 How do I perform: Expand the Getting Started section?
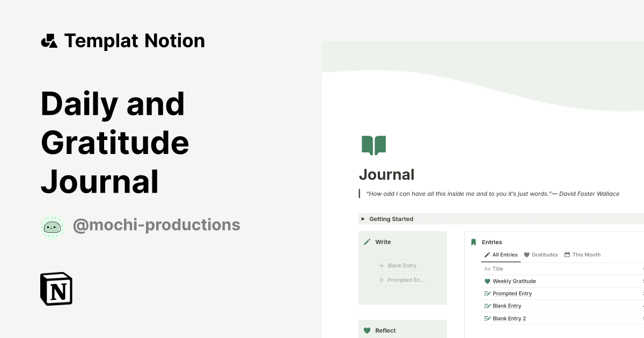coord(363,219)
